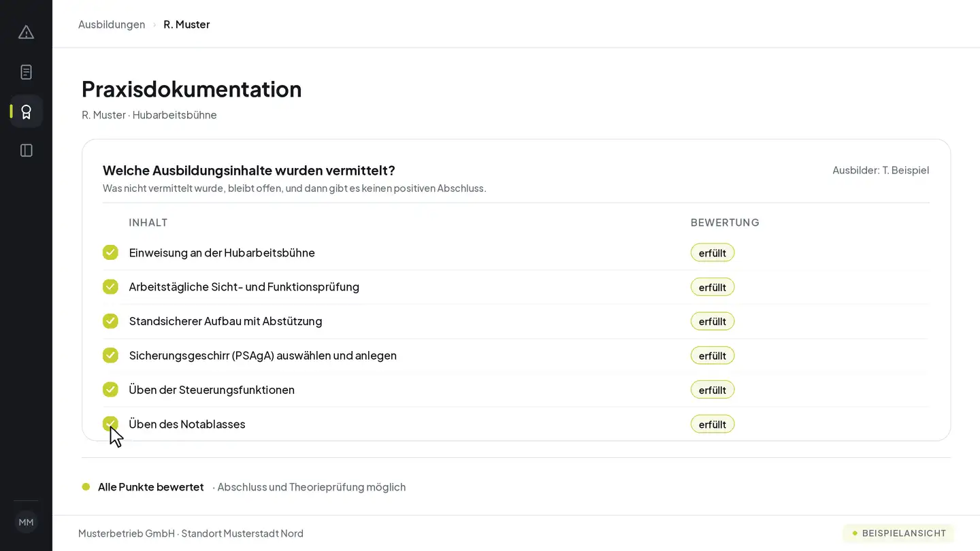Click erfüllt badge for Steuerungsfunktionen row

713,390
